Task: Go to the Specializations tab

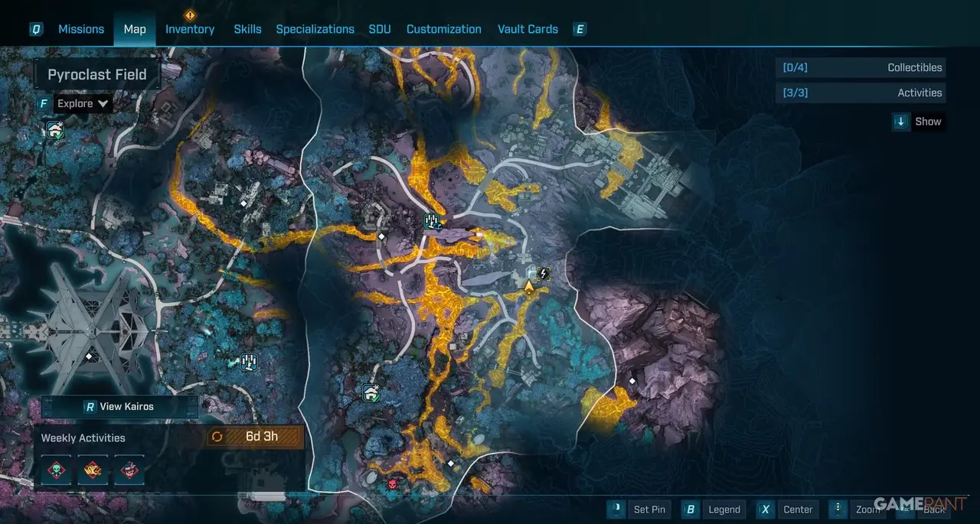Action: pos(315,29)
